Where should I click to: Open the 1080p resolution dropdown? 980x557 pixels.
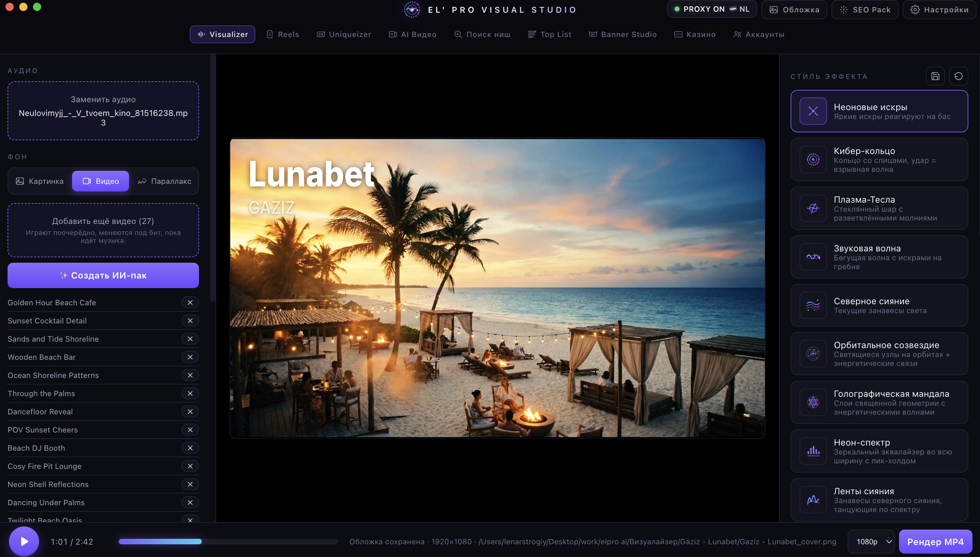click(871, 542)
